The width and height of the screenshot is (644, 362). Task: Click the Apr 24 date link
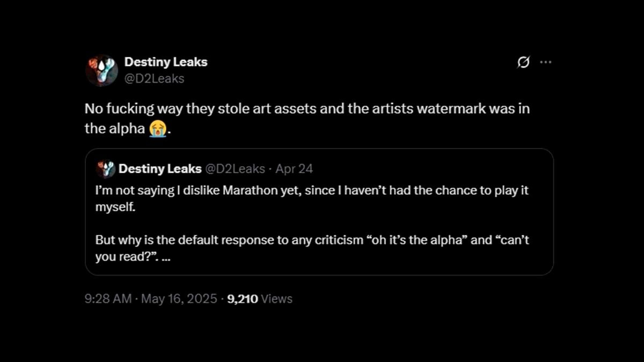click(x=294, y=169)
